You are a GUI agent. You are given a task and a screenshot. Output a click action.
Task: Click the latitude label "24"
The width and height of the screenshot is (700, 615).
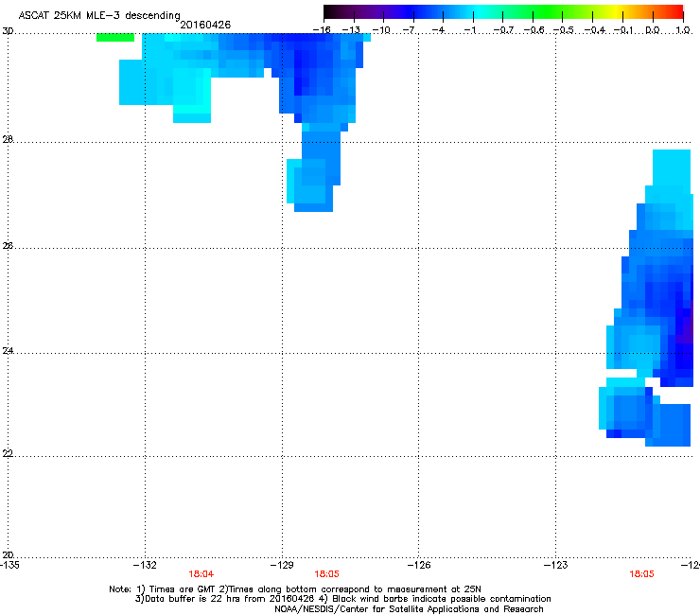coord(8,351)
